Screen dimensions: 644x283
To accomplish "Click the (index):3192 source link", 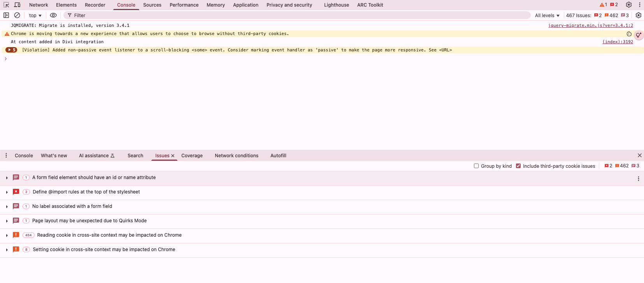I will 618,42.
